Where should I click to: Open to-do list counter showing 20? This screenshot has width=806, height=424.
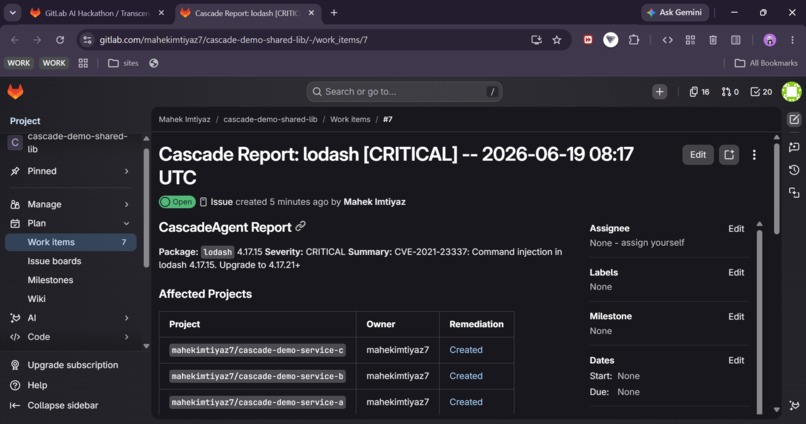pos(761,92)
